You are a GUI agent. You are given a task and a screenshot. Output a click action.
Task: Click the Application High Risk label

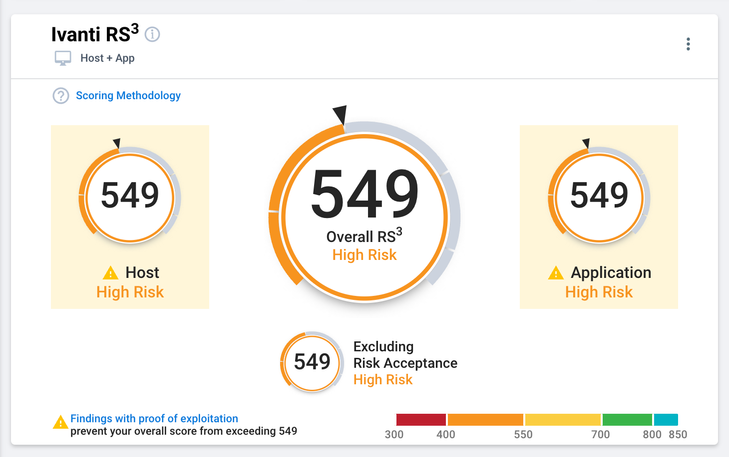tap(599, 292)
